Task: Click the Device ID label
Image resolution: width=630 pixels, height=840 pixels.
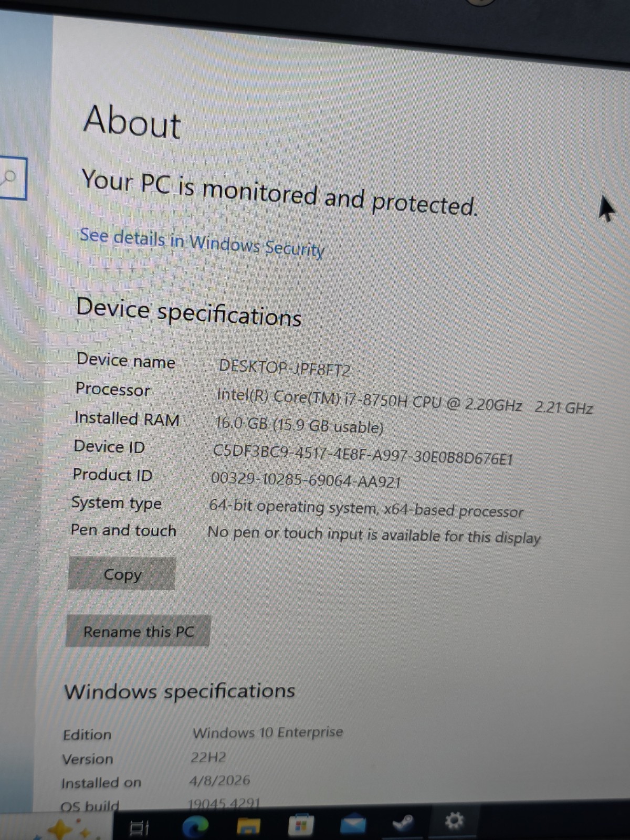Action: click(x=109, y=446)
